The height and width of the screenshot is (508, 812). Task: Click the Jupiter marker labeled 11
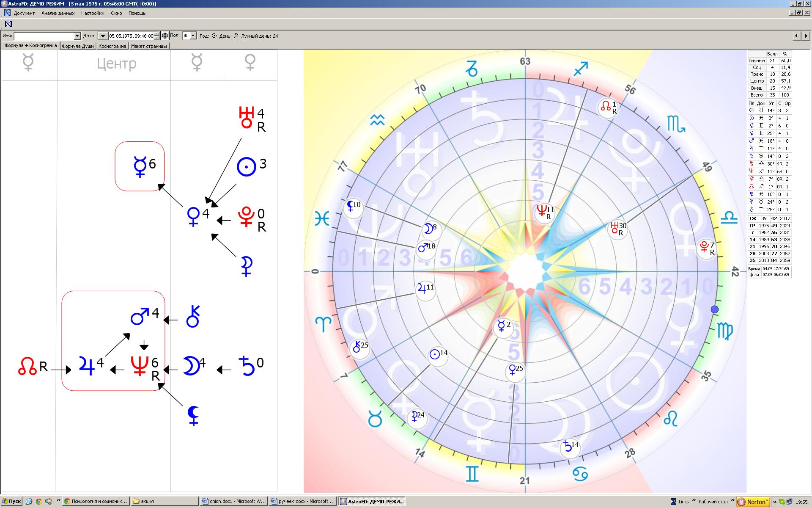point(425,290)
